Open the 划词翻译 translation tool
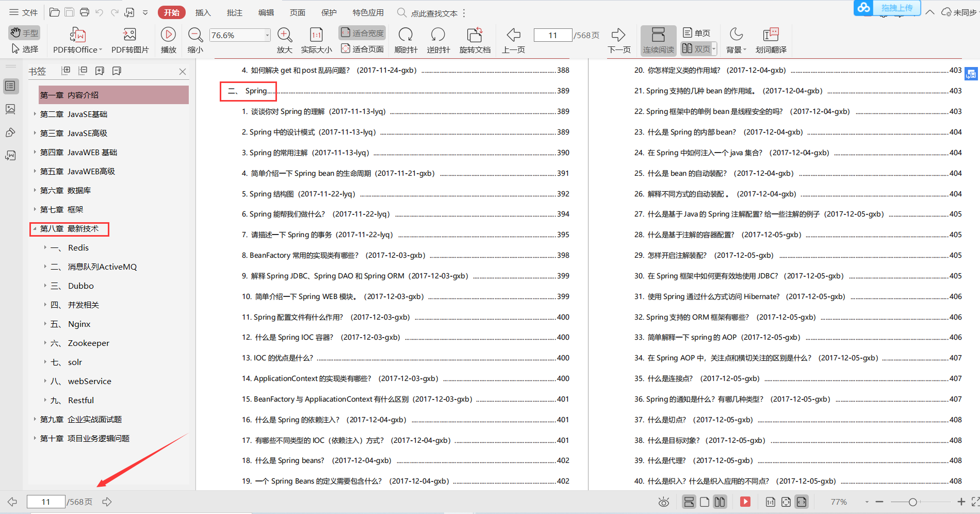Viewport: 980px width, 514px height. tap(771, 41)
